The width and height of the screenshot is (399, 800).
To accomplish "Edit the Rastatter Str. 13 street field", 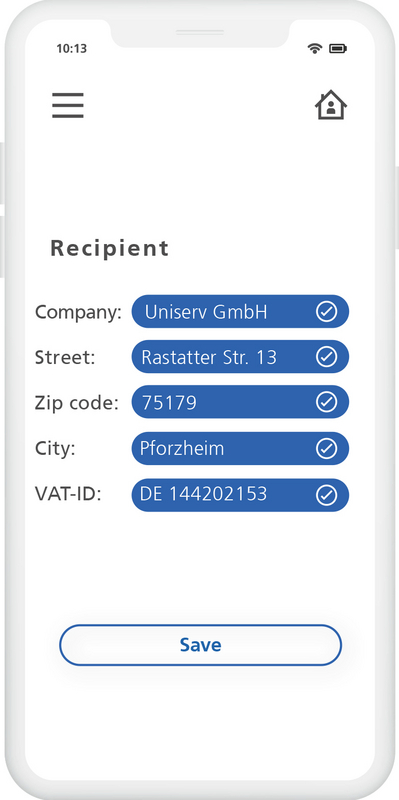I will point(240,357).
